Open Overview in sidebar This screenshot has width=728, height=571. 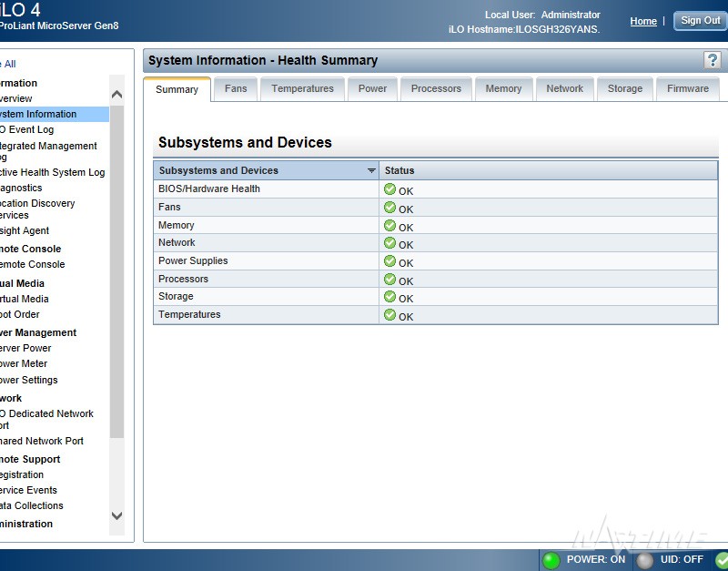click(16, 98)
